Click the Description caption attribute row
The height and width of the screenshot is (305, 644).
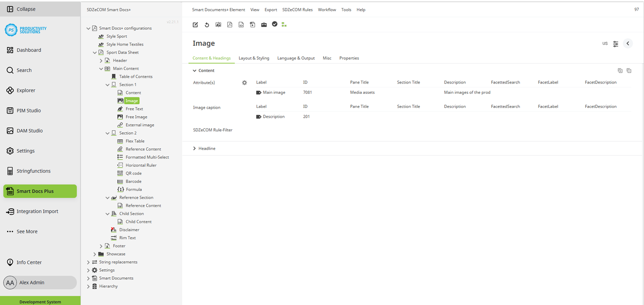click(443, 117)
